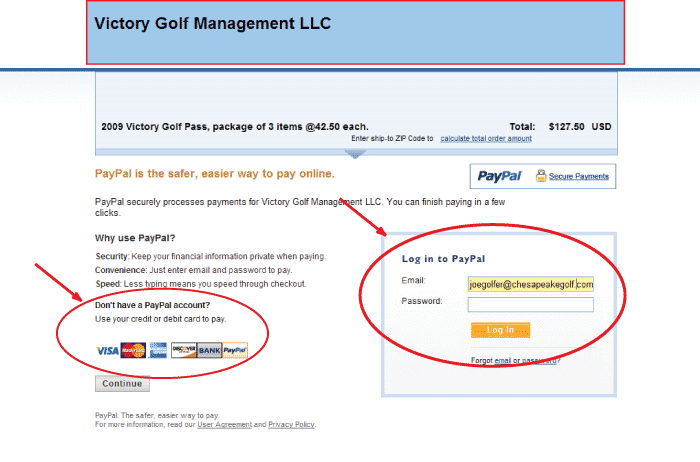Click the American Express card icon
Image resolution: width=700 pixels, height=462 pixels.
click(158, 350)
